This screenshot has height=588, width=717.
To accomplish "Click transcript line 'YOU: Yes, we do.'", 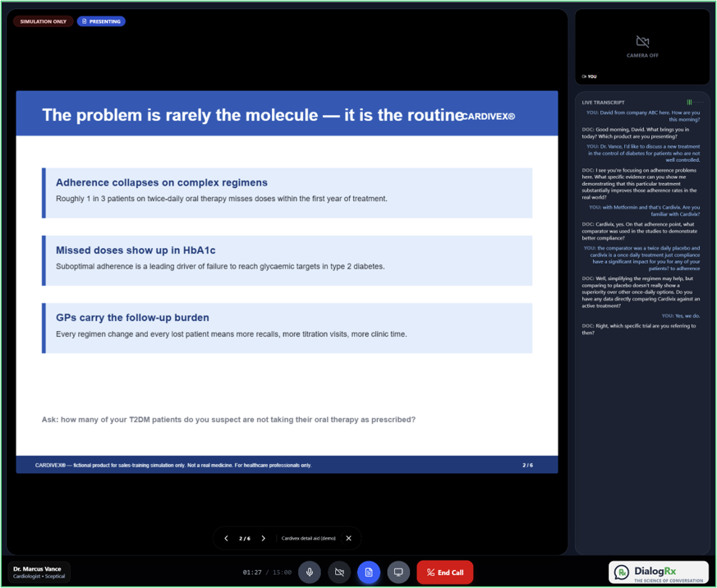I will click(680, 315).
